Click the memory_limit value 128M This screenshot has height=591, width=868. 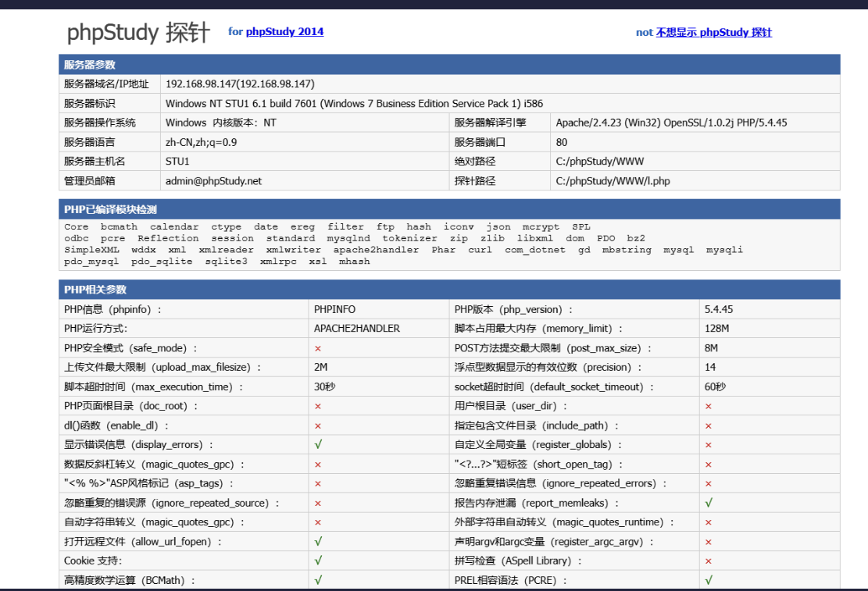coord(716,328)
